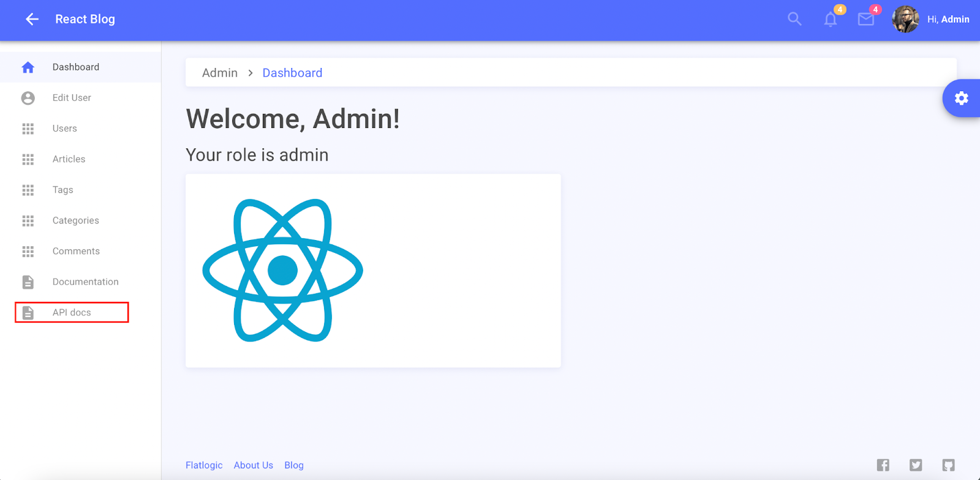Go to Users in the sidebar

80,129
